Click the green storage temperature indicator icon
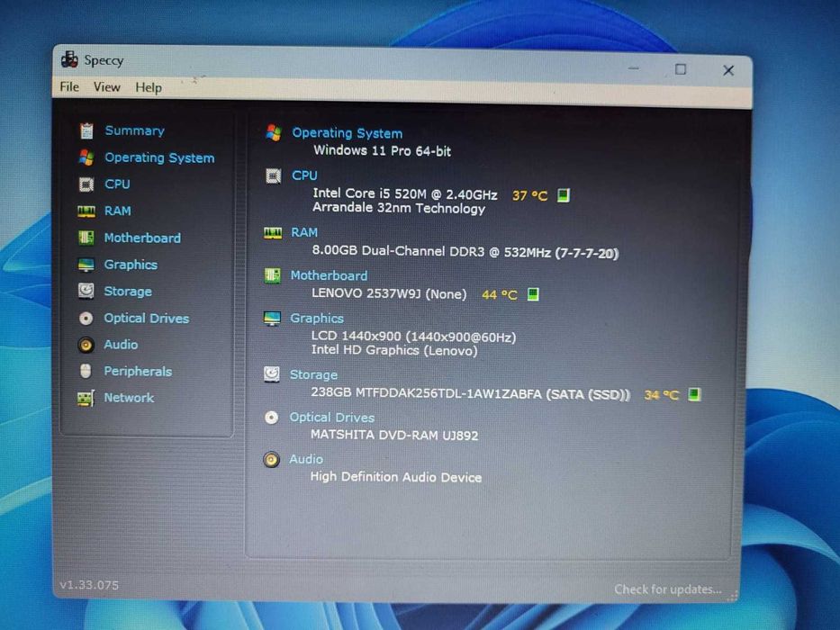Viewport: 840px width, 630px height. click(x=694, y=395)
